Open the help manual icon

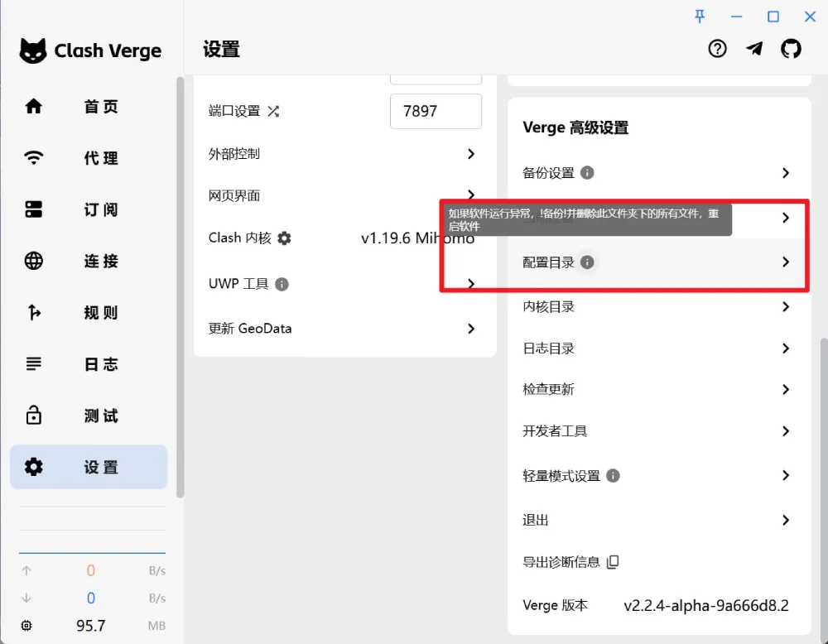717,49
